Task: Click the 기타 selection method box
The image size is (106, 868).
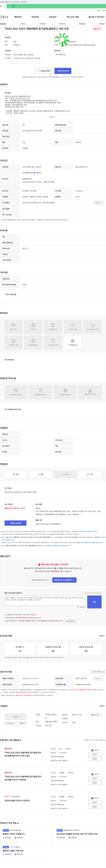Action: [90, 474]
